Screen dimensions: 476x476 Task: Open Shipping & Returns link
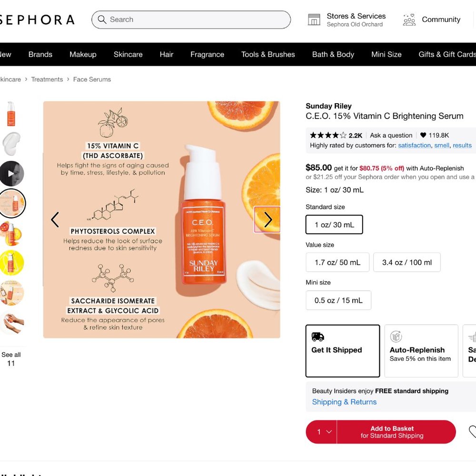(344, 402)
